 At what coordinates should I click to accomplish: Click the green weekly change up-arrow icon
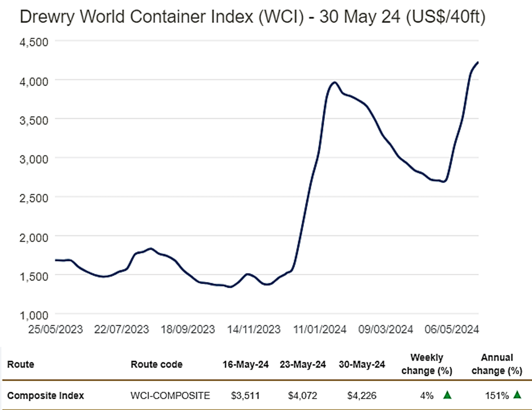[x=447, y=395]
